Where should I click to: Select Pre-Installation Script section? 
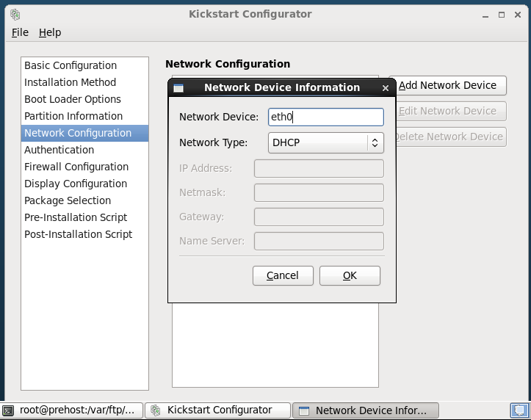[x=84, y=217]
